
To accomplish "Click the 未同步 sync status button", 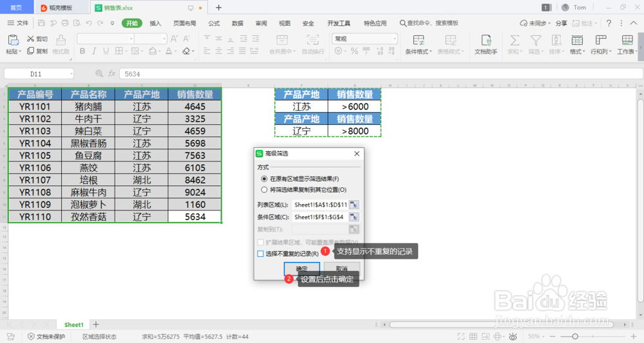I will [535, 23].
